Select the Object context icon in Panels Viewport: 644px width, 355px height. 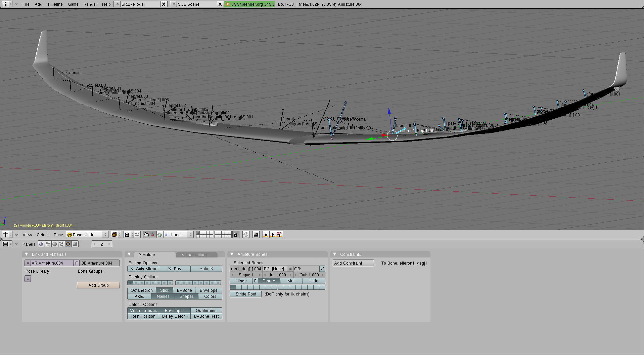[x=61, y=244]
